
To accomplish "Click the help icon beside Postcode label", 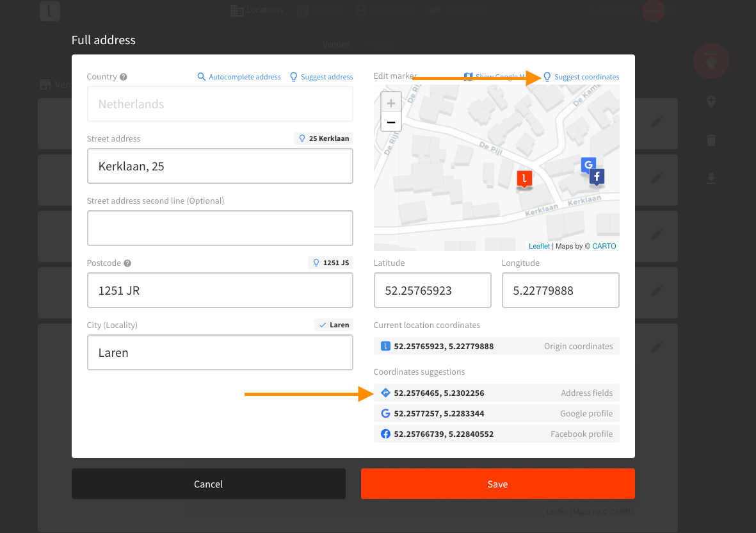I will (x=127, y=263).
